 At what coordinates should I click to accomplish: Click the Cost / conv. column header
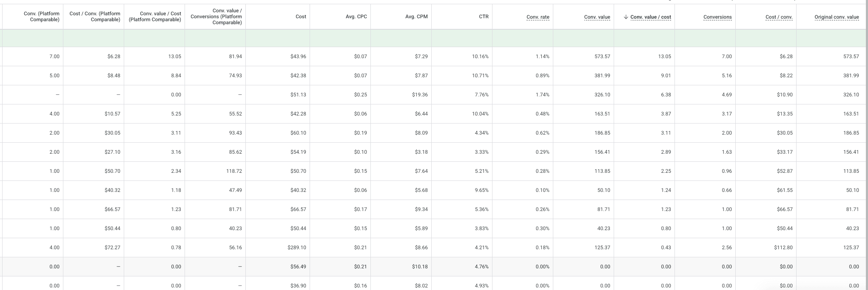779,17
